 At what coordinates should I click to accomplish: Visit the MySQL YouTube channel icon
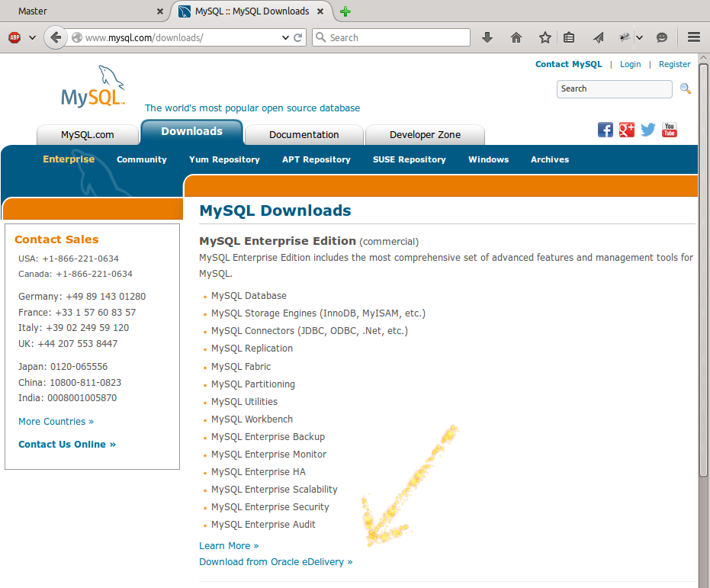[x=670, y=130]
